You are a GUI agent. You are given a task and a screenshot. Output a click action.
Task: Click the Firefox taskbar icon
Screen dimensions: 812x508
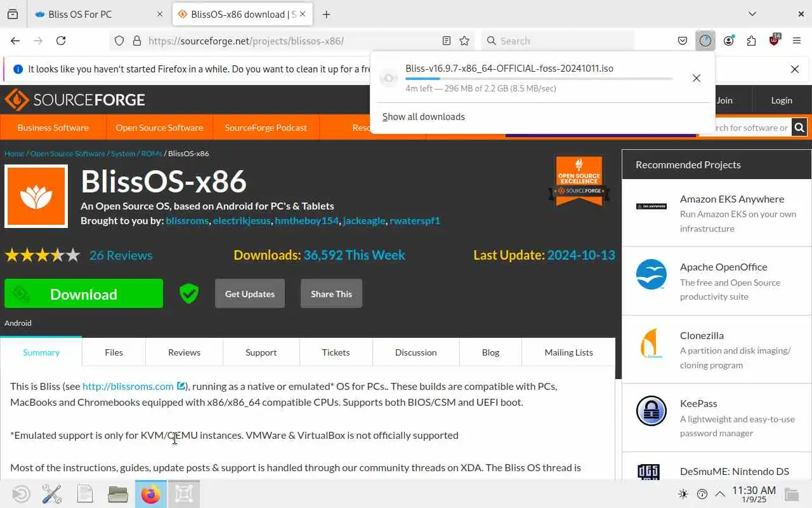pyautogui.click(x=151, y=493)
